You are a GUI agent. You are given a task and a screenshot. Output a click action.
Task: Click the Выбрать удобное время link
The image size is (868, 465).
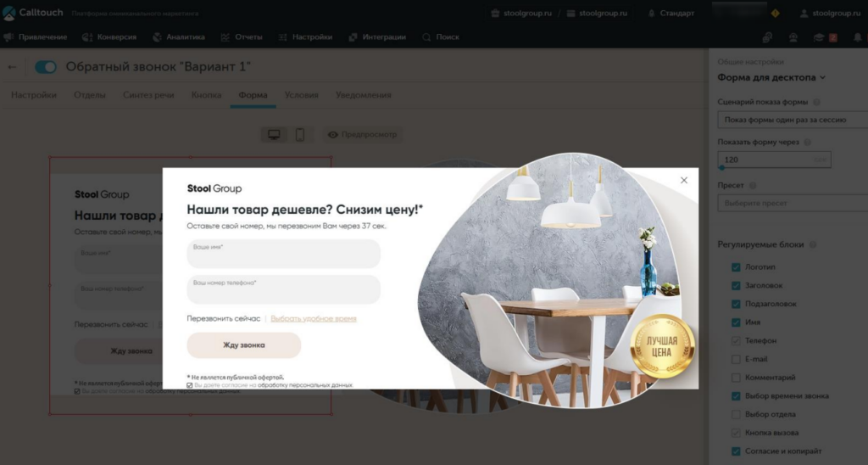pyautogui.click(x=314, y=319)
